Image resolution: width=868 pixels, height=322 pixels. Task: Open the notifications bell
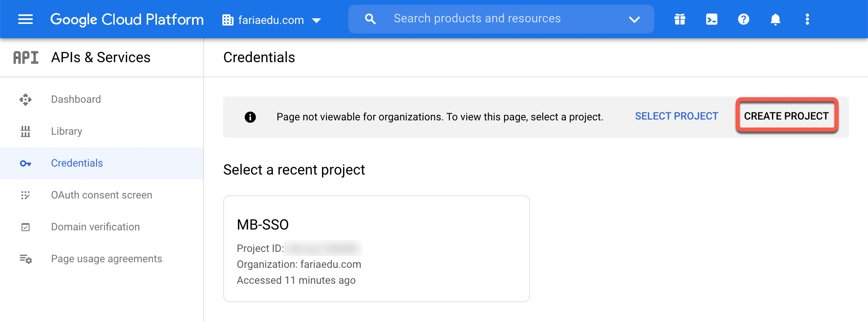tap(776, 19)
